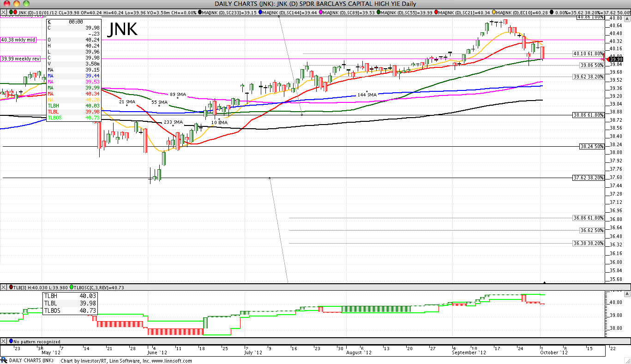631x364 pixels.
Task: Click the X box of the TLB pane
Action: click(4, 287)
